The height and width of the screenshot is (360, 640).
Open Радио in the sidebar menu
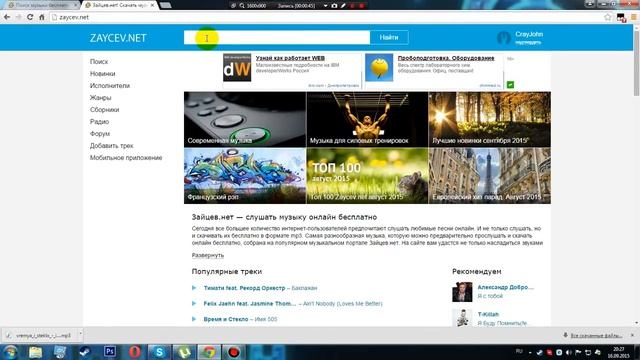point(99,122)
